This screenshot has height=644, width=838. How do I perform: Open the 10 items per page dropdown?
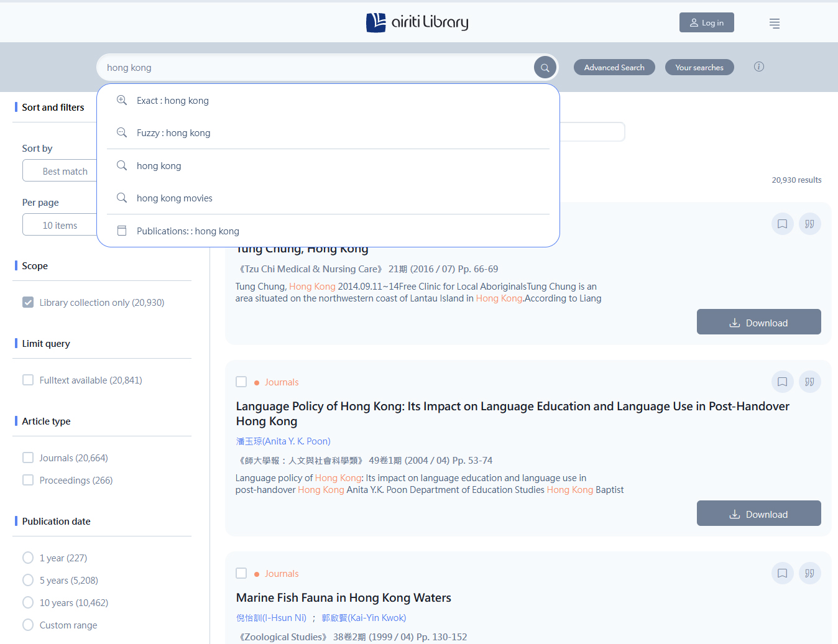click(x=60, y=225)
